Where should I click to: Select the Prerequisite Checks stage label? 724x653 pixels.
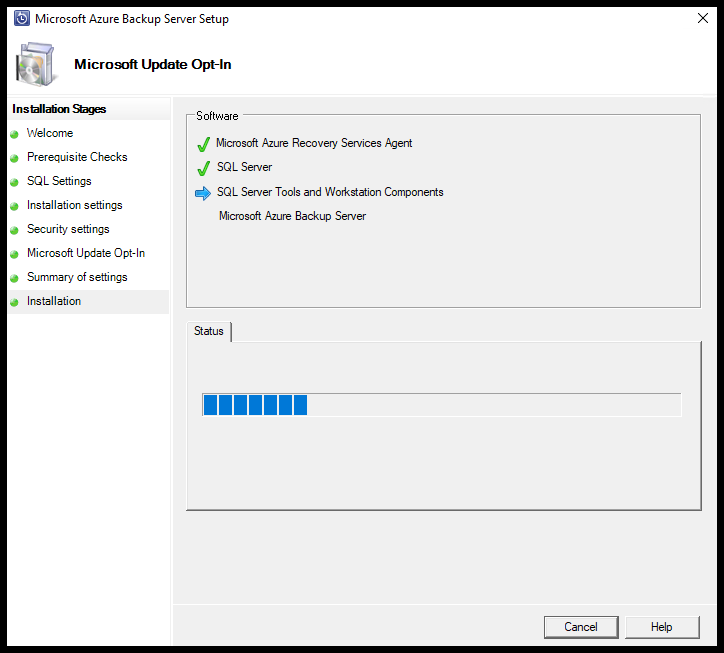[x=77, y=157]
